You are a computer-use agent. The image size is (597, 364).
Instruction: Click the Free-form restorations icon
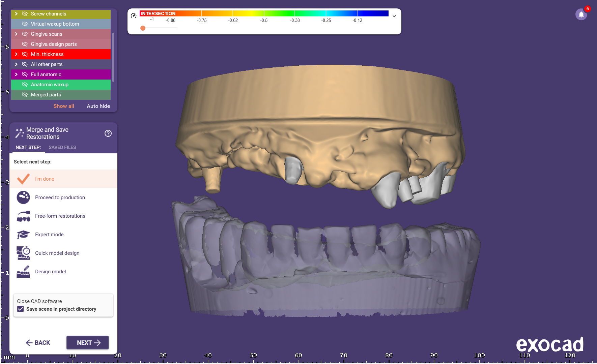pyautogui.click(x=23, y=216)
